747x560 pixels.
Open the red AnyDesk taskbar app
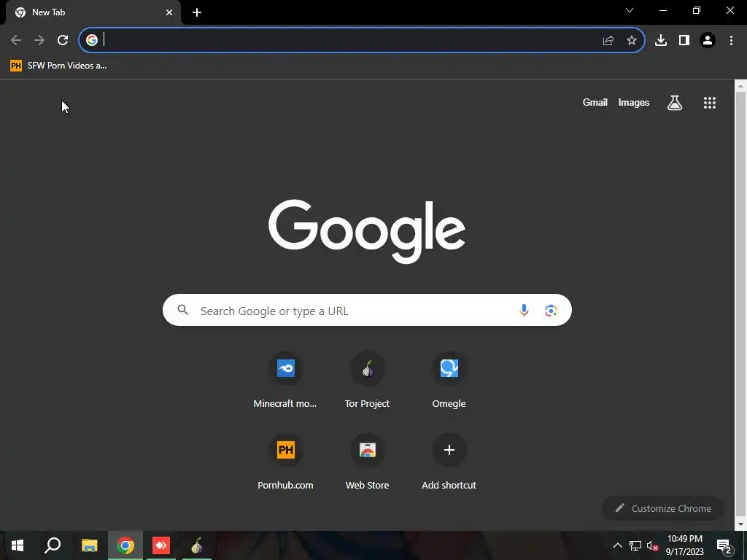(x=161, y=545)
